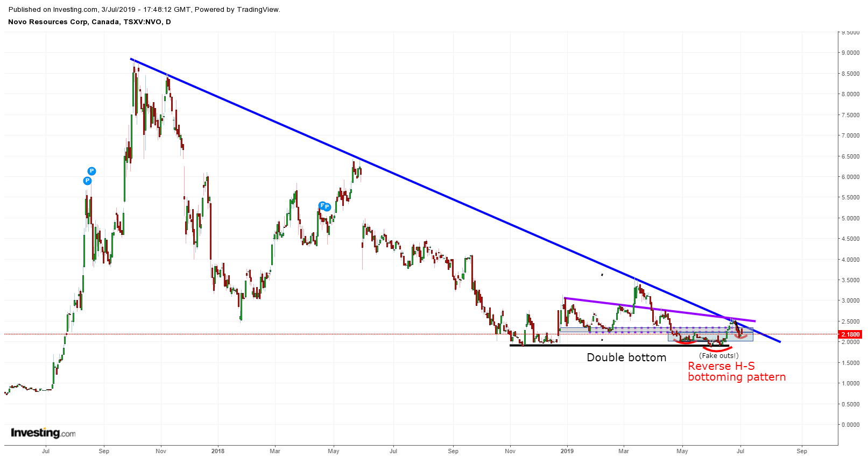This screenshot has height=458, width=868.
Task: Click the 0.0000 price axis label
Action: coord(851,425)
